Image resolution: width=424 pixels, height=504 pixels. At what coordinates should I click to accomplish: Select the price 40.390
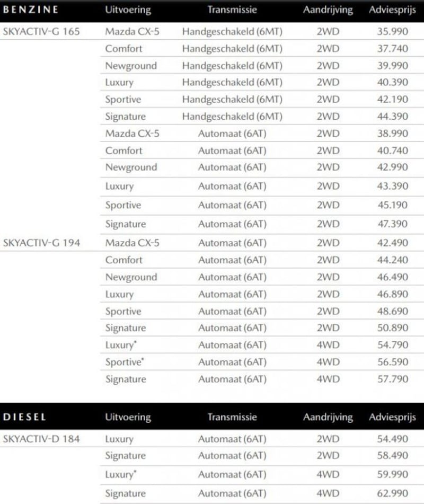tap(393, 82)
